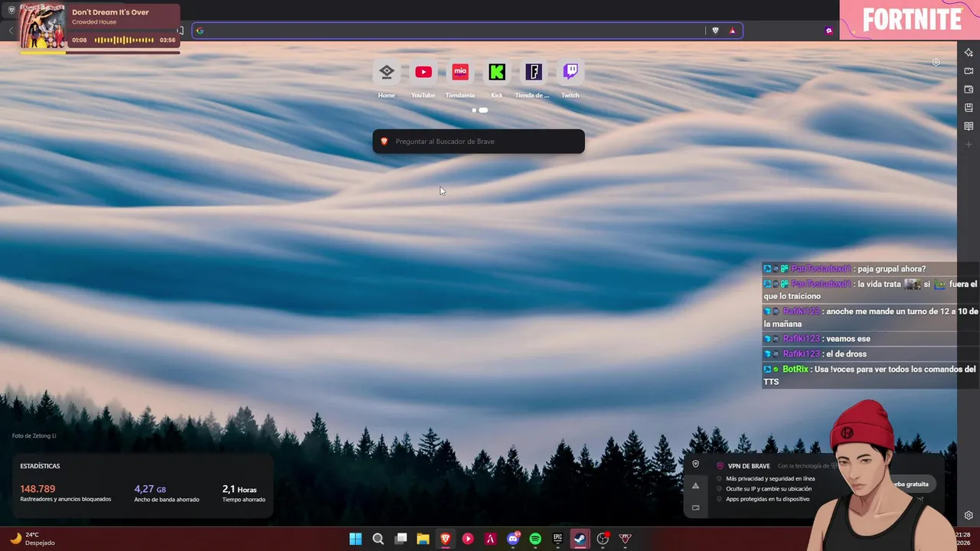The width and height of the screenshot is (980, 551).
Task: Click the free trial VPN button
Action: point(911,484)
